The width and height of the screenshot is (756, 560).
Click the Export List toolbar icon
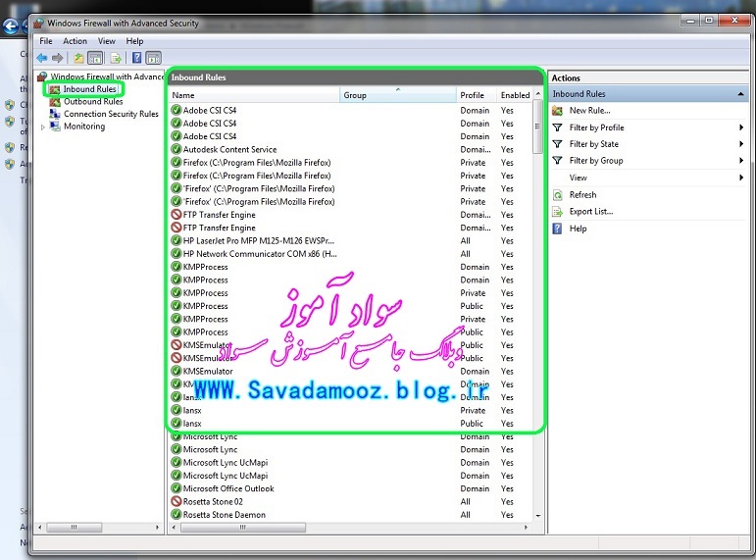tap(116, 59)
